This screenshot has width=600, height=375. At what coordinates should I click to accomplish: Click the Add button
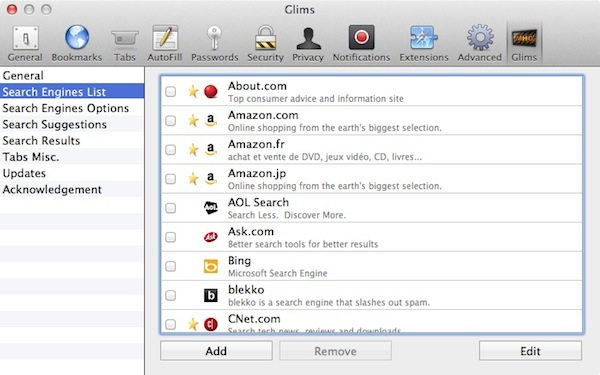(216, 351)
